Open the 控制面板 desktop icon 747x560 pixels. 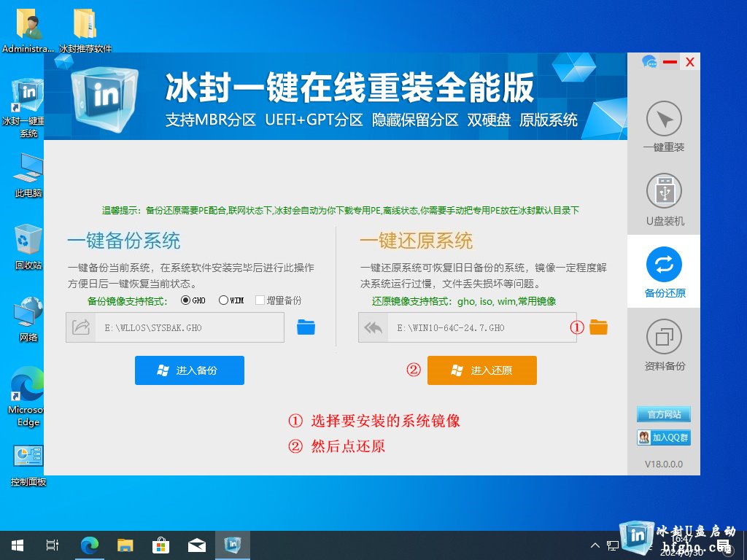tap(28, 465)
